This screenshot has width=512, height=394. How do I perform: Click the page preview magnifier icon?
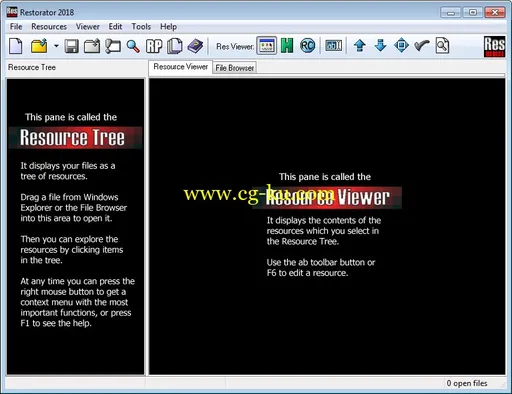[442, 46]
